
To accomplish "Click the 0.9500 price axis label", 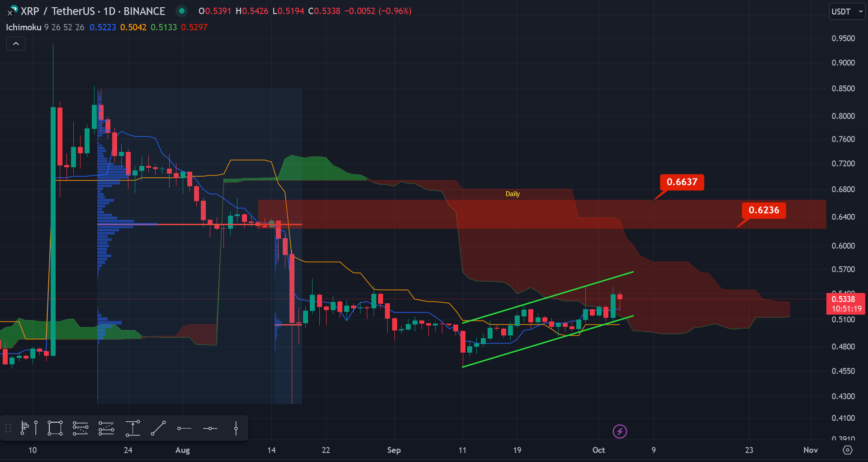I will tap(843, 38).
